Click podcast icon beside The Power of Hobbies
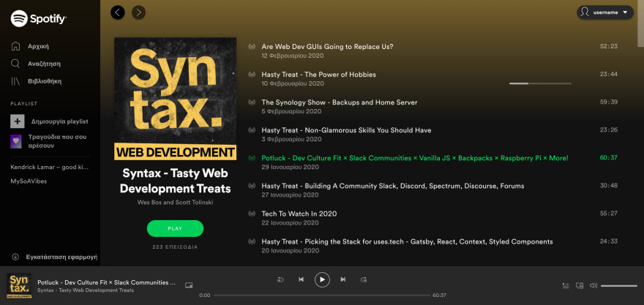 [x=252, y=75]
